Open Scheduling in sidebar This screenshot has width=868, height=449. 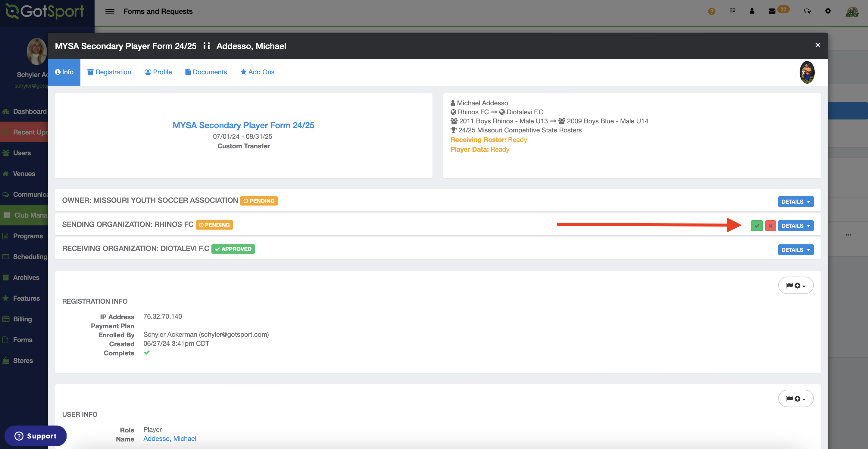pyautogui.click(x=24, y=256)
